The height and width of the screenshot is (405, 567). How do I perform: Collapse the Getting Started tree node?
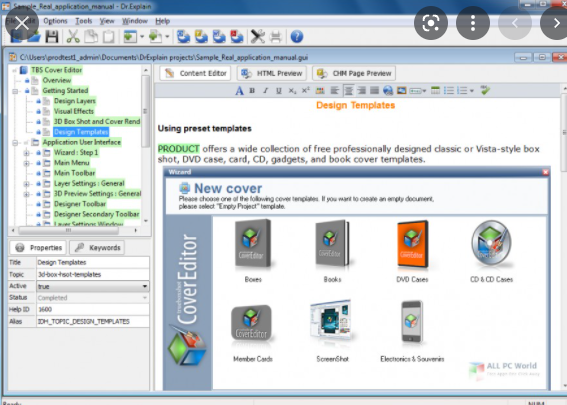click(x=15, y=91)
